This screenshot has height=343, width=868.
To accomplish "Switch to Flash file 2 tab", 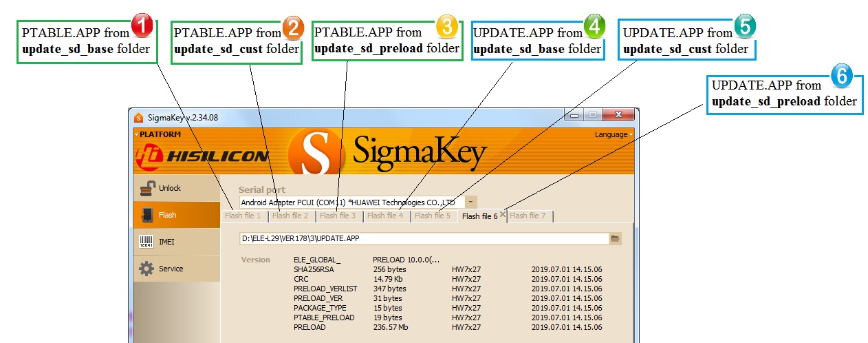I will click(x=290, y=216).
